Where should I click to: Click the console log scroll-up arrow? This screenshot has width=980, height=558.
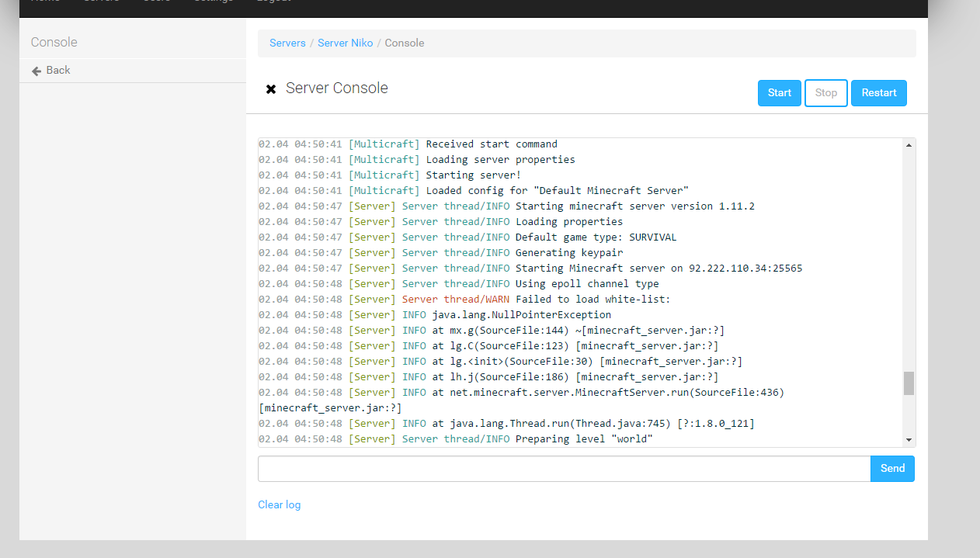point(909,145)
